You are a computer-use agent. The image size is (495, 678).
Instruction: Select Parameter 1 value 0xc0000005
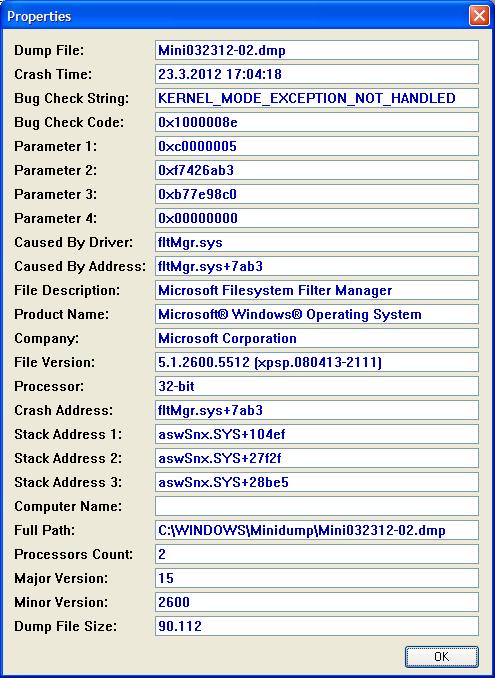(x=317, y=146)
